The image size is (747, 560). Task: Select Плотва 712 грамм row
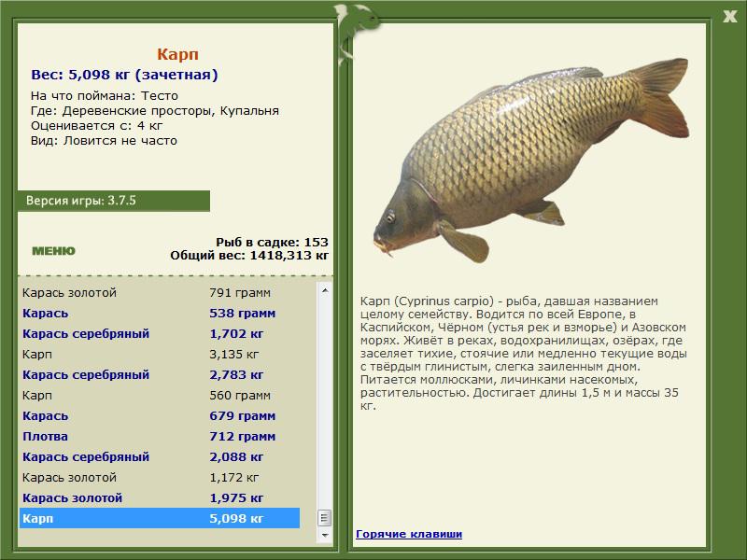coord(160,436)
